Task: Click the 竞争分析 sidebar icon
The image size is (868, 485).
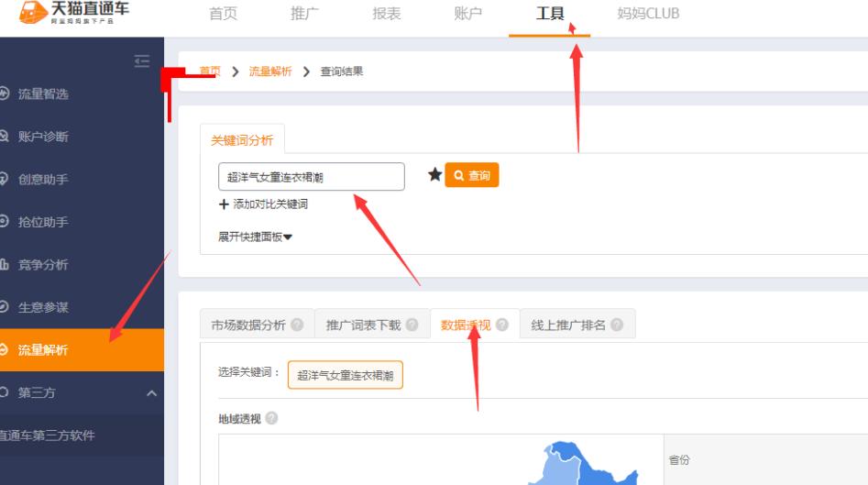Action: click(x=4, y=264)
